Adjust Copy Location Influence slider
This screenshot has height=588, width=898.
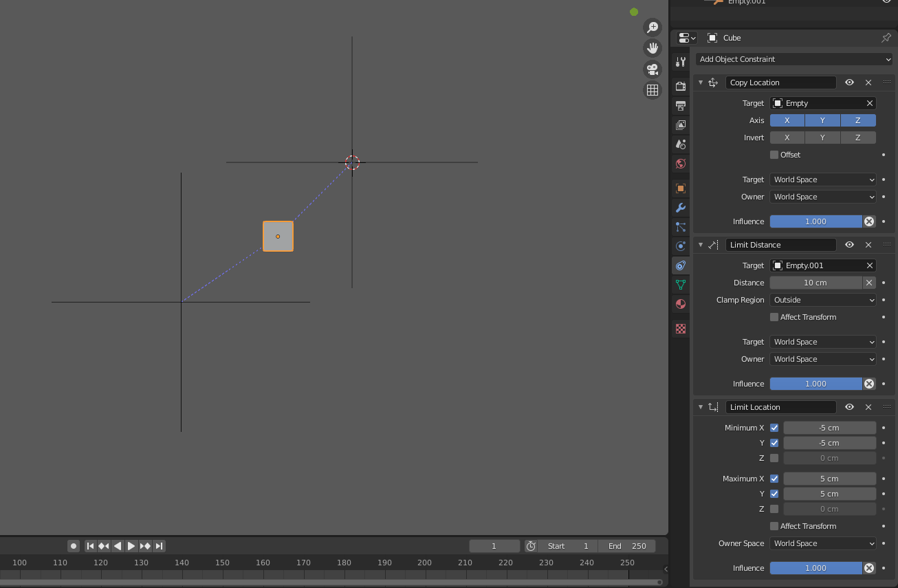815,221
